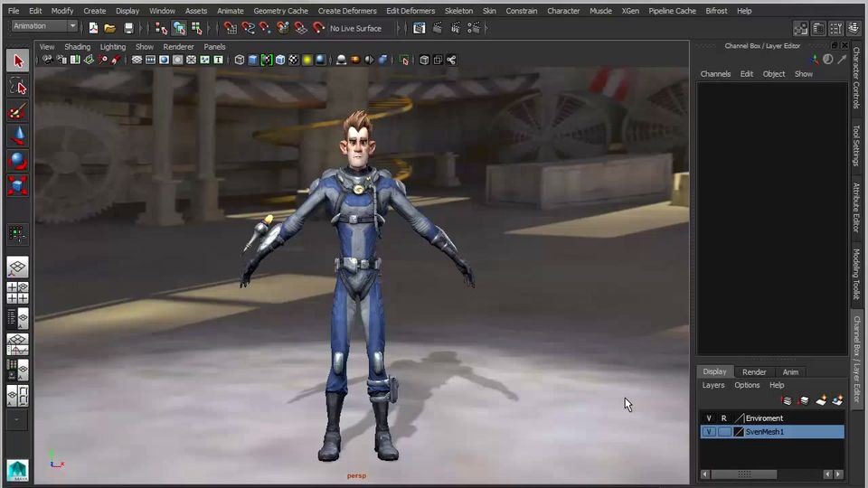Activate the Lasso Select tool
Viewport: 868px width, 488px height.
tap(18, 88)
